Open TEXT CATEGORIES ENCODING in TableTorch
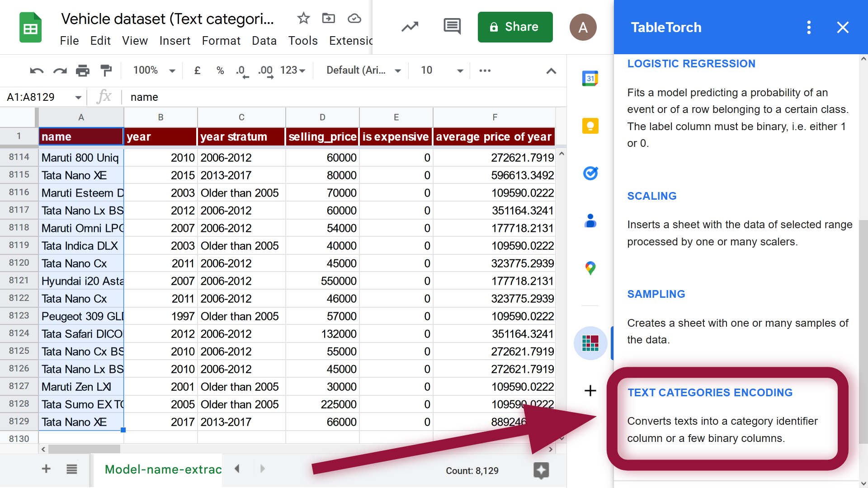The image size is (868, 488). point(710,393)
